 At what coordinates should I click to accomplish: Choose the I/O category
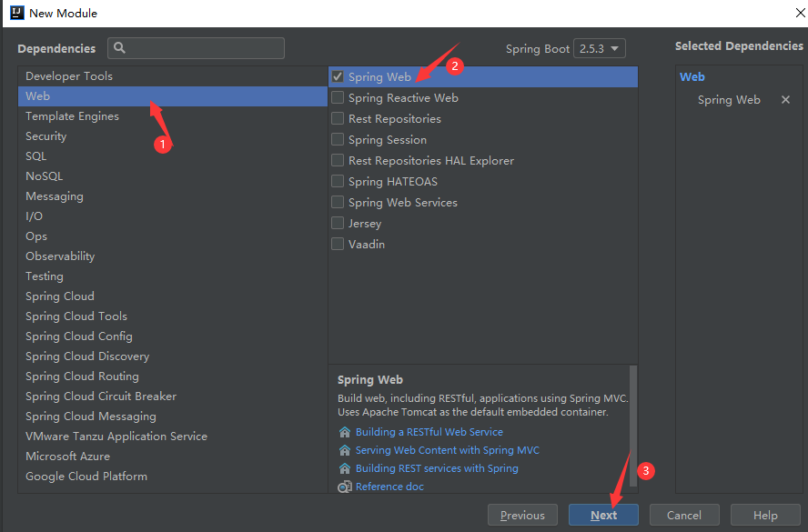[173, 216]
